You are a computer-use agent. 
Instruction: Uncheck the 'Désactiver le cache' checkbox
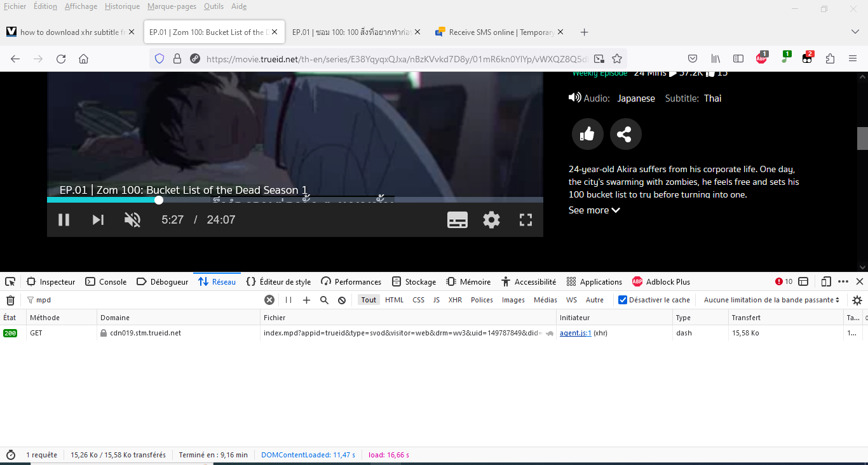(623, 300)
